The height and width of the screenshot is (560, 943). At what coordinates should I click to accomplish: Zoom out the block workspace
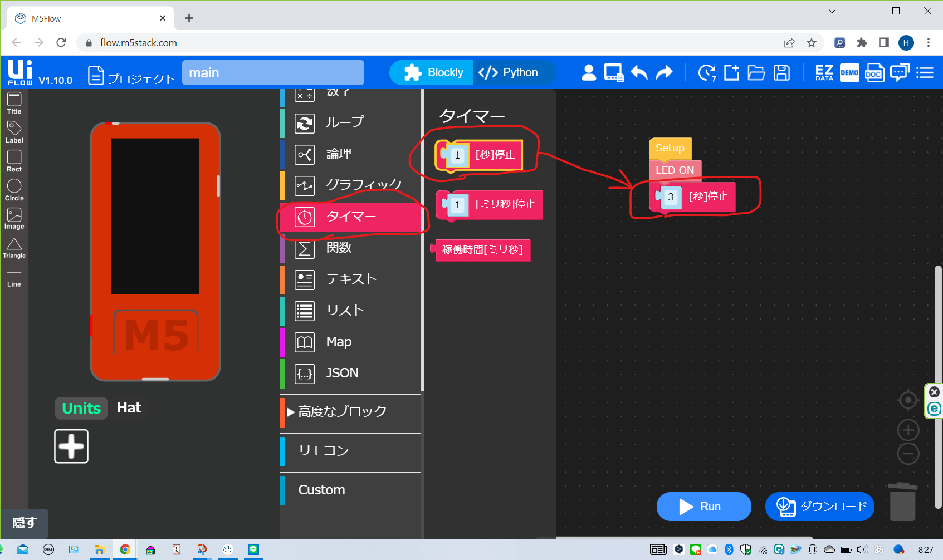908,454
